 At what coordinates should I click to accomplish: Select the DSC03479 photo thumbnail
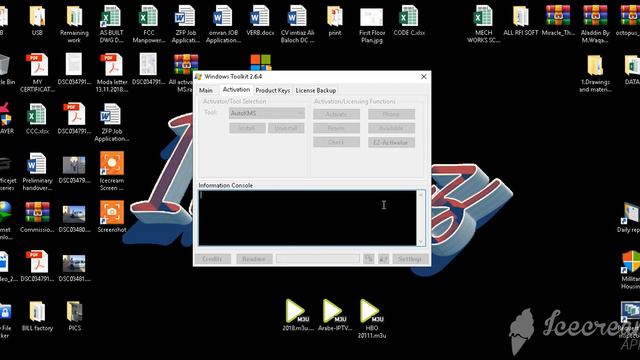(x=74, y=165)
